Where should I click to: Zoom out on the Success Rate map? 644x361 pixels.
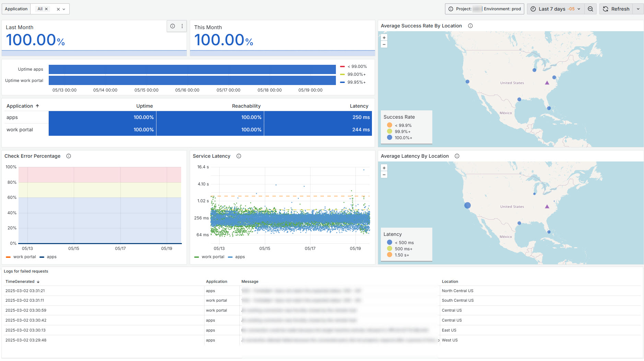pyautogui.click(x=384, y=45)
